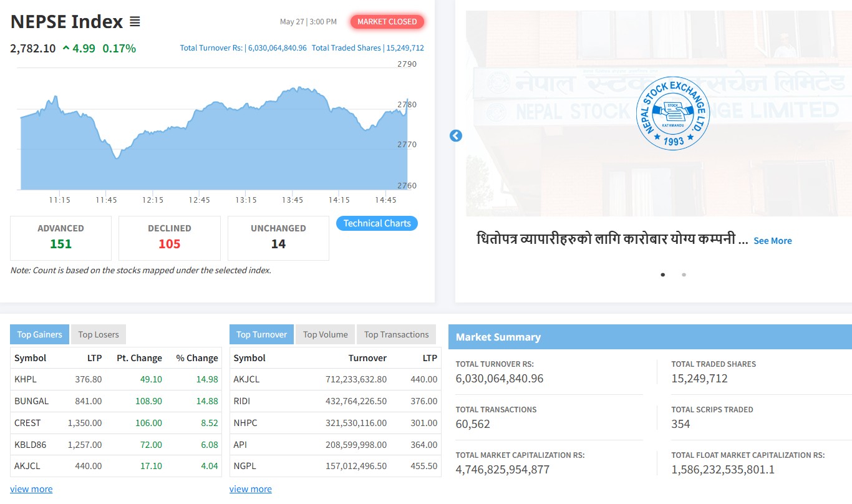Select NHPC in Top Turnover

245,423
